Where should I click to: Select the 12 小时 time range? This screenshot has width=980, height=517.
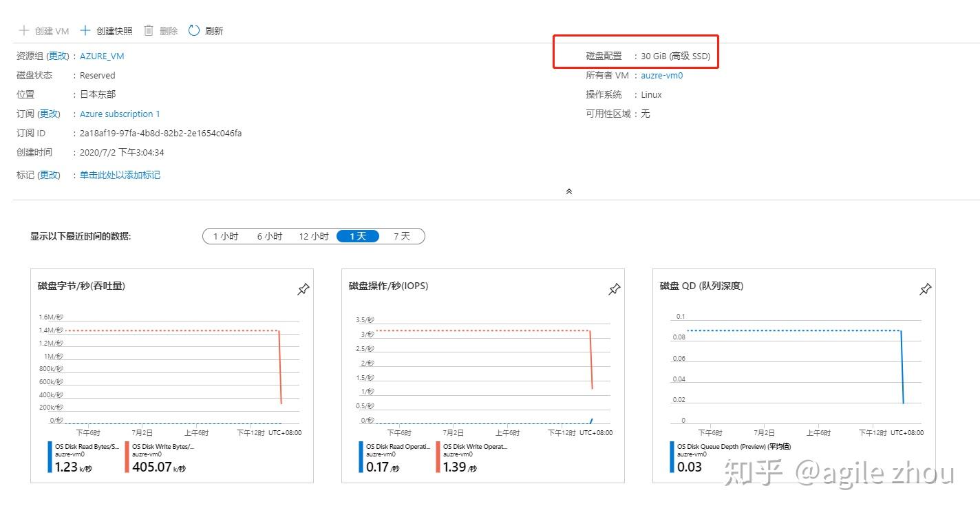click(314, 236)
